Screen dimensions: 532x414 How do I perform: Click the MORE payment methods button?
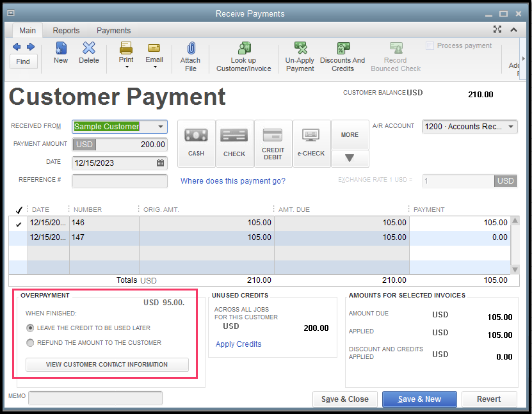point(350,134)
